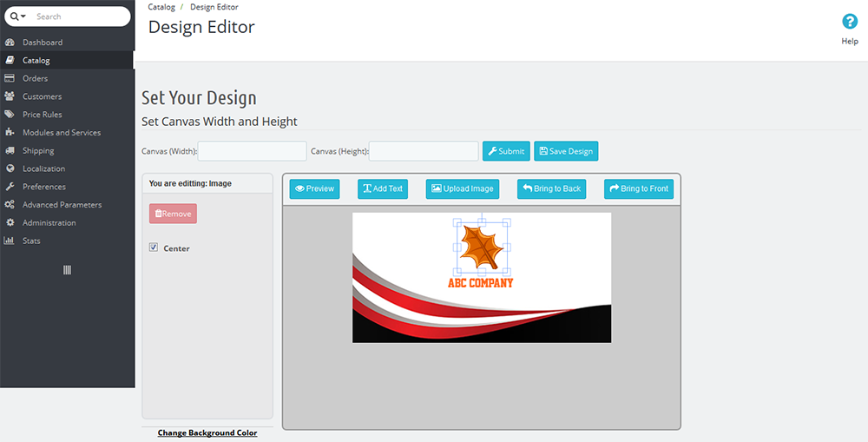Click the Shipping truck icon
Image resolution: width=868 pixels, height=442 pixels.
pos(10,150)
